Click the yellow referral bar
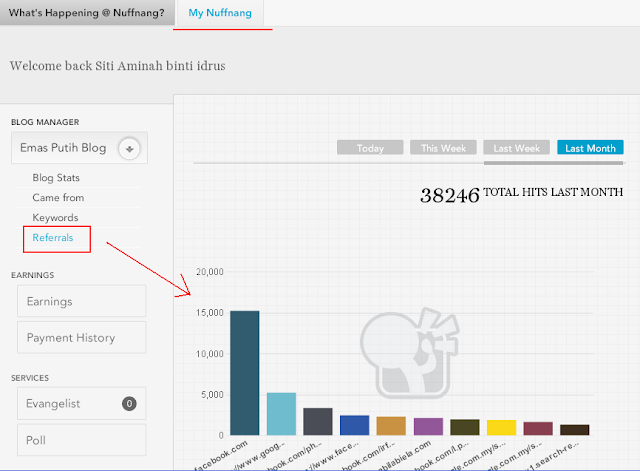This screenshot has width=640, height=471. pyautogui.click(x=501, y=427)
